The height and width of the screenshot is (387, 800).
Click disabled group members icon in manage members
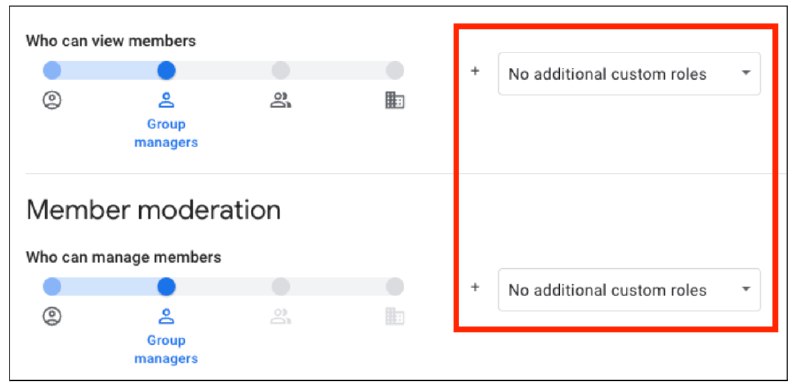click(x=281, y=317)
